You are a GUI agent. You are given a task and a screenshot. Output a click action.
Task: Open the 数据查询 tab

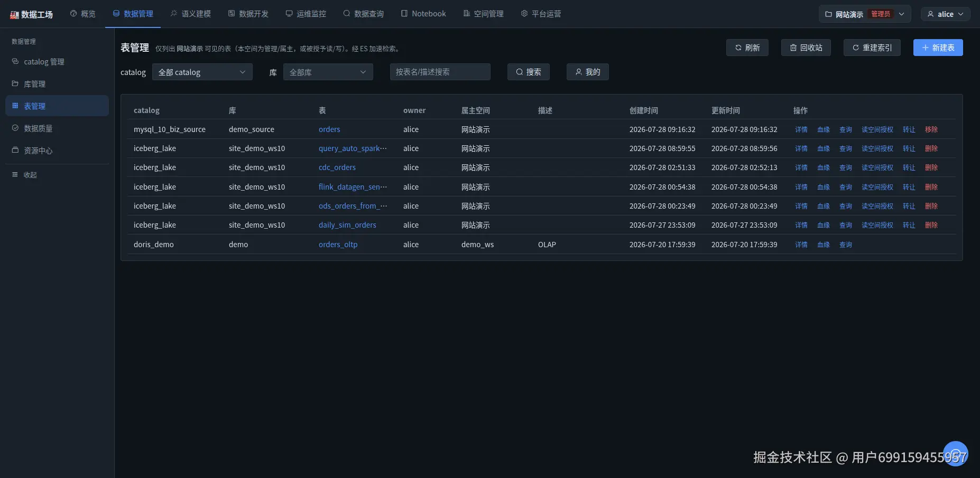[x=364, y=14]
